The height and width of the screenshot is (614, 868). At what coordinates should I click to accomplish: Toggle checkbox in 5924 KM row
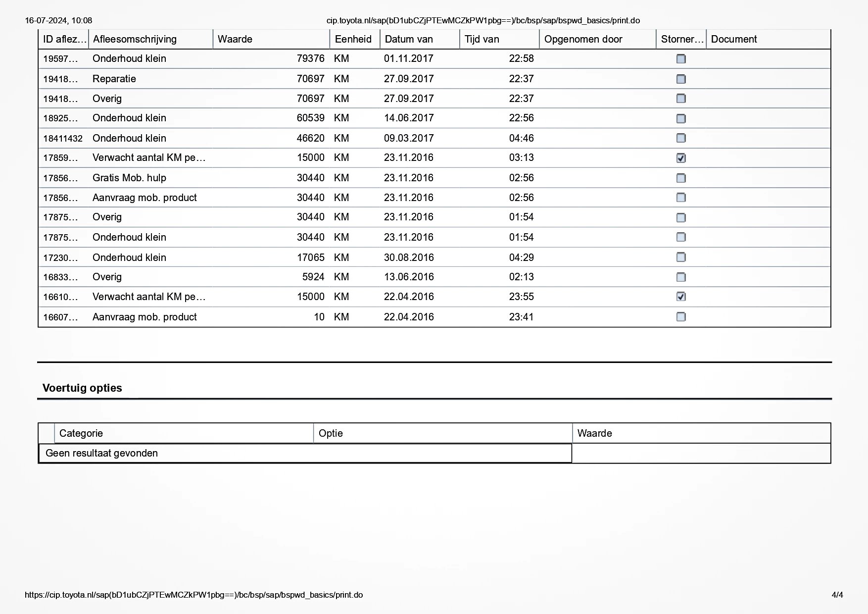coord(681,277)
